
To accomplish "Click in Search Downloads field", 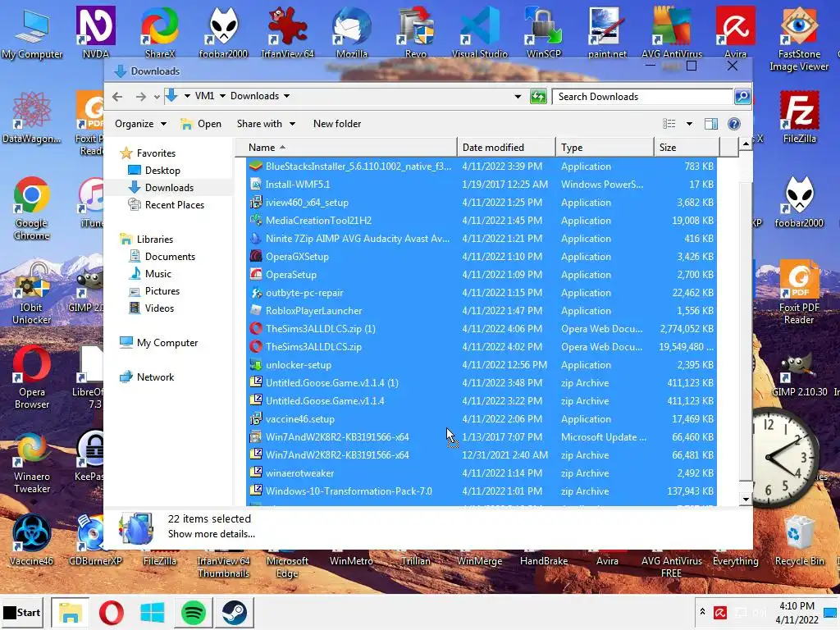I will (643, 97).
